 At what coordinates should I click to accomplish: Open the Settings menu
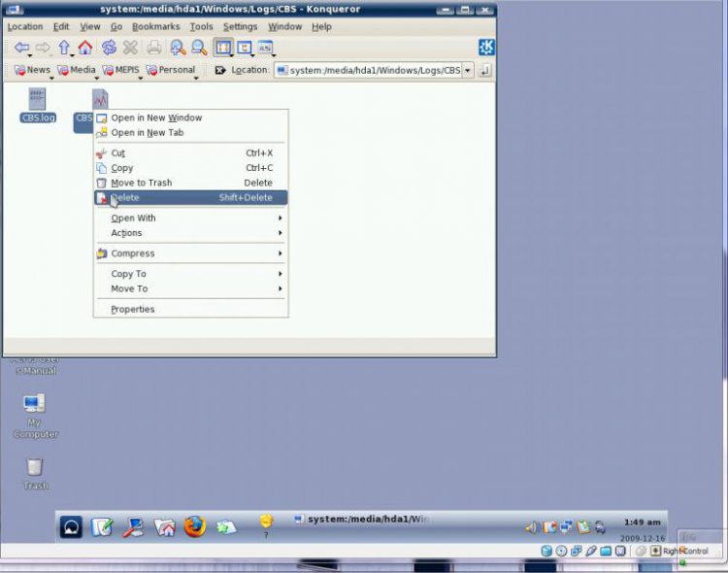240,27
